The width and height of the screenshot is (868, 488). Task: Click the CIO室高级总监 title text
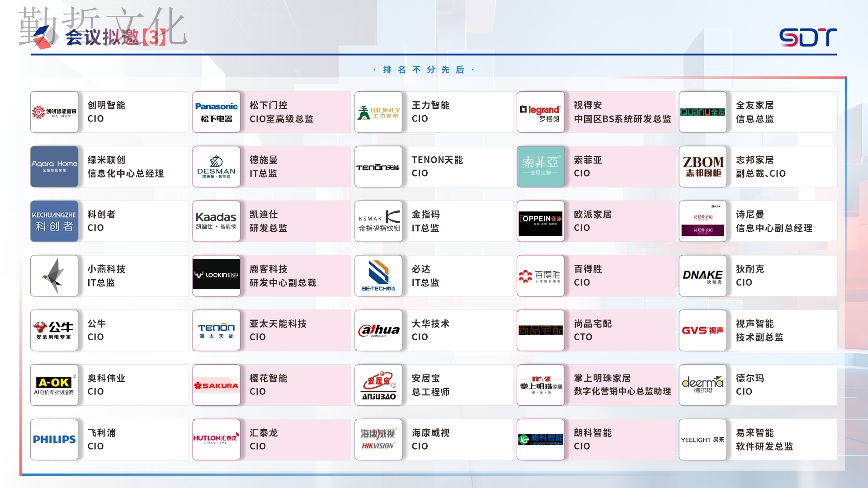click(x=281, y=119)
